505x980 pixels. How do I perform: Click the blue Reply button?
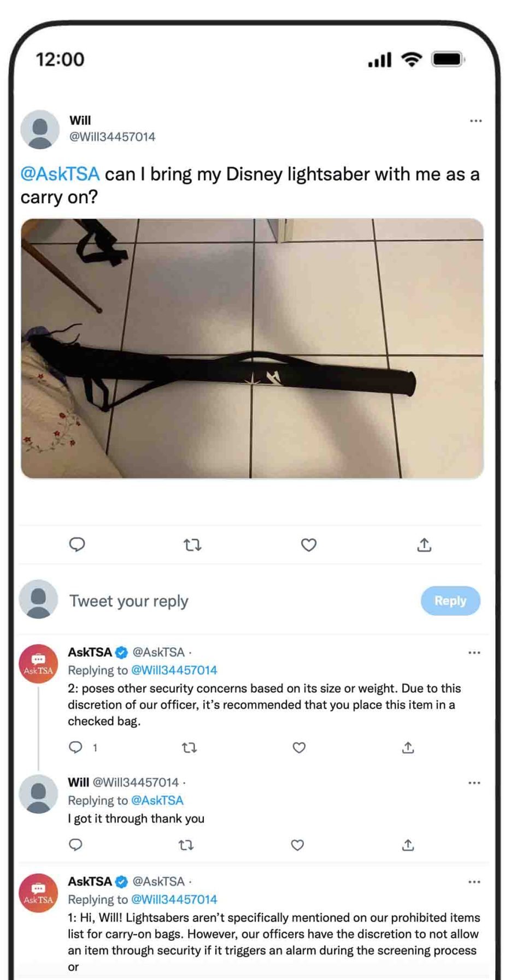450,601
